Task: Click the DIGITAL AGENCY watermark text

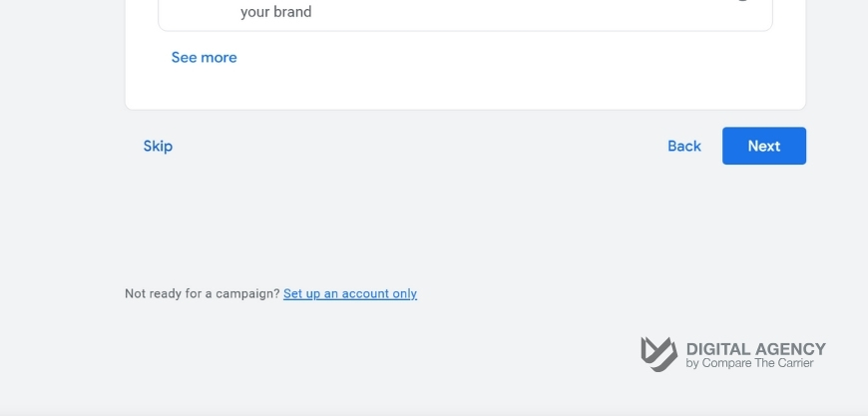Action: click(x=755, y=349)
